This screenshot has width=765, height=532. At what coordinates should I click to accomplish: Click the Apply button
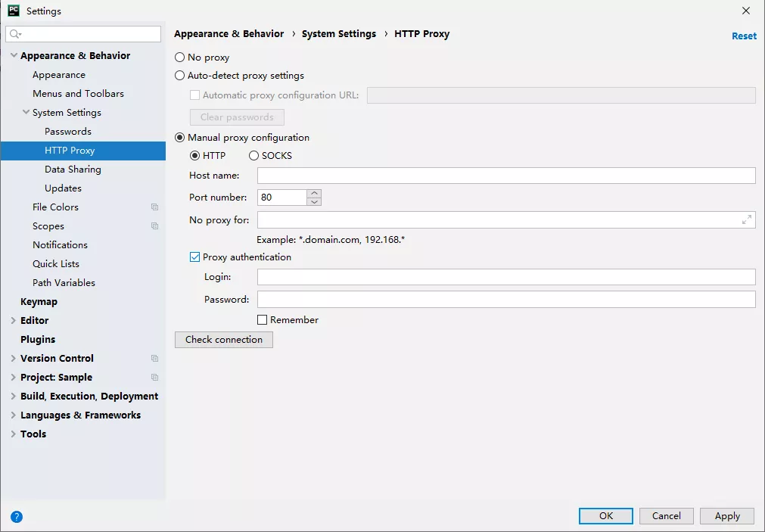[727, 516]
